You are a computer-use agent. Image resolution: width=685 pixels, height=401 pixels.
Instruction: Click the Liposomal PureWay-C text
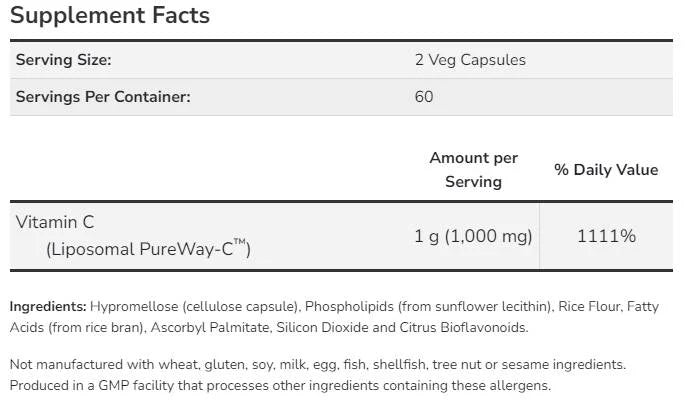point(147,249)
